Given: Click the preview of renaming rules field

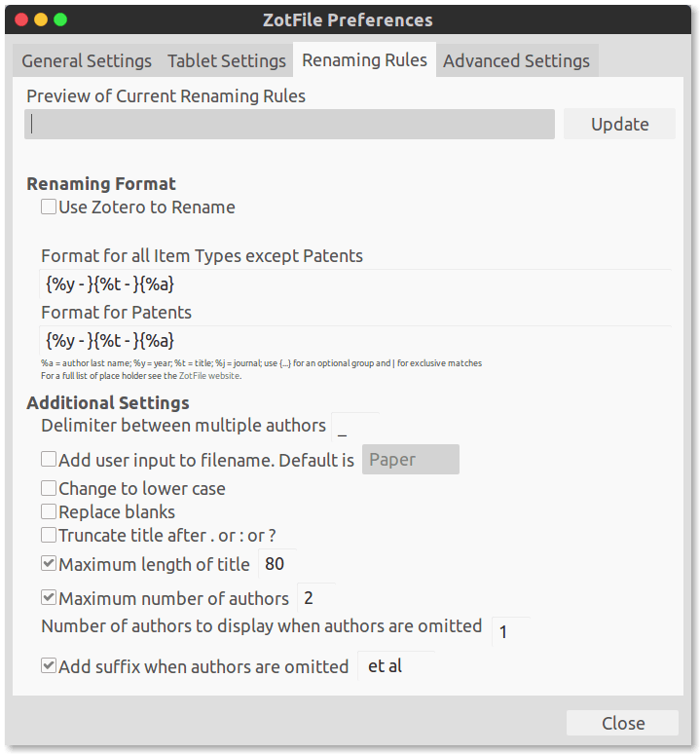Looking at the screenshot, I should 289,124.
